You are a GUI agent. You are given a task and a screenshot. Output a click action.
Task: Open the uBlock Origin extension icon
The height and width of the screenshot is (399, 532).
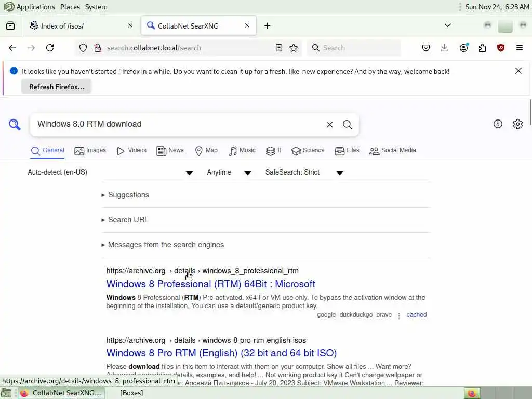(x=501, y=48)
